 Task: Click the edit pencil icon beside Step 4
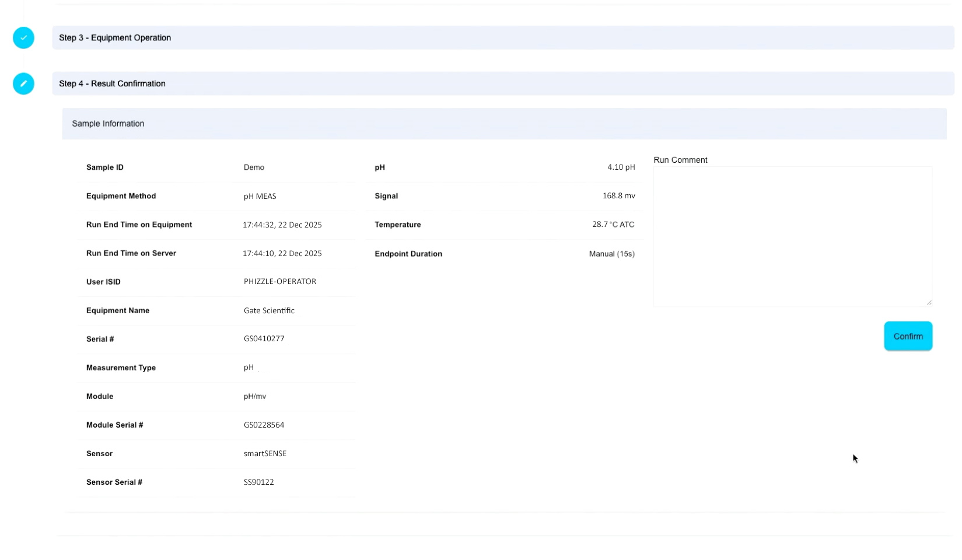coord(23,84)
